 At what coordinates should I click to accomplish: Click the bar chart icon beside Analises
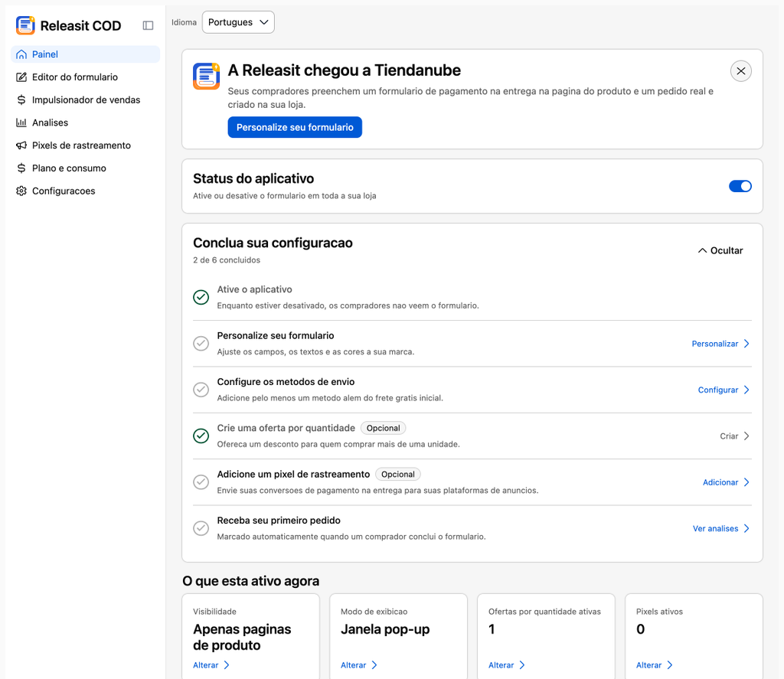pyautogui.click(x=21, y=122)
